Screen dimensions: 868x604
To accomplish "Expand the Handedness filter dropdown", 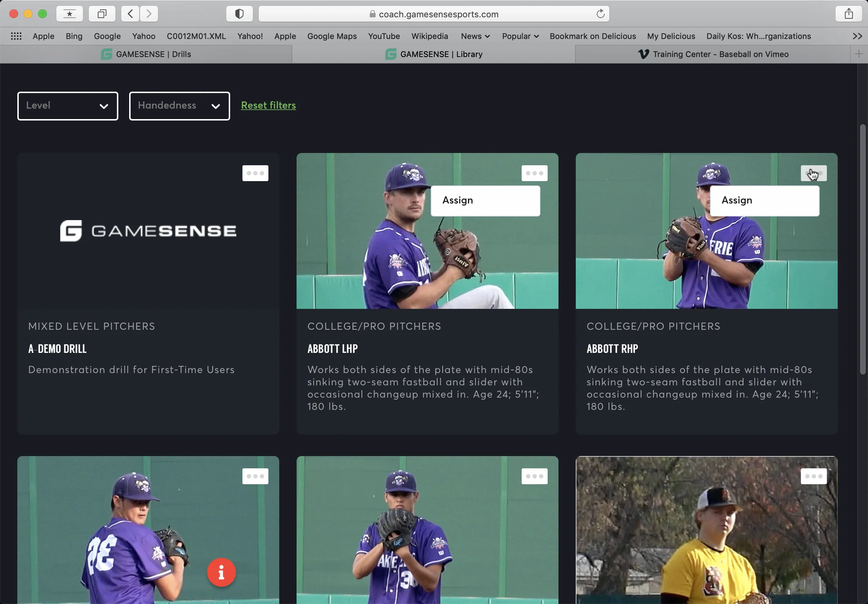I will tap(179, 106).
